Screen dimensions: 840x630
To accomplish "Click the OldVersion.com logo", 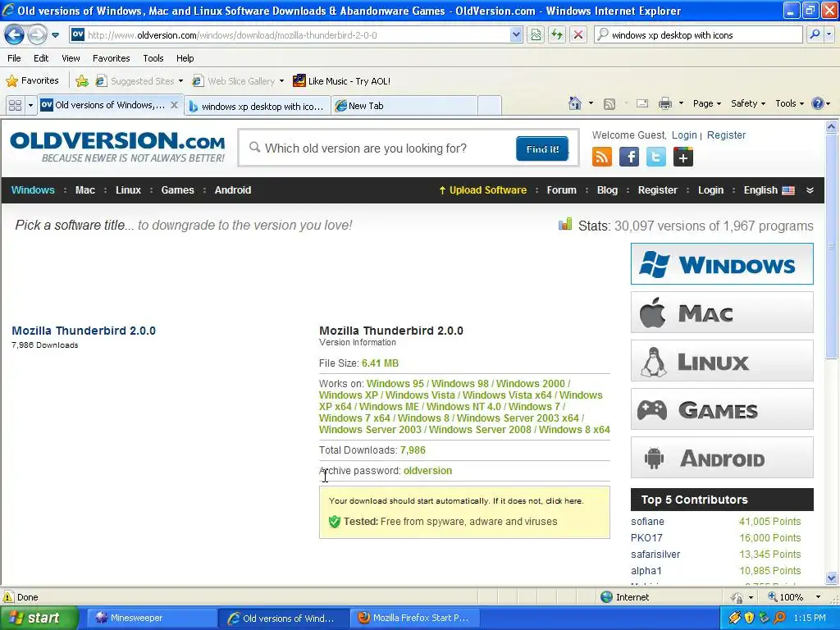I will 117,147.
